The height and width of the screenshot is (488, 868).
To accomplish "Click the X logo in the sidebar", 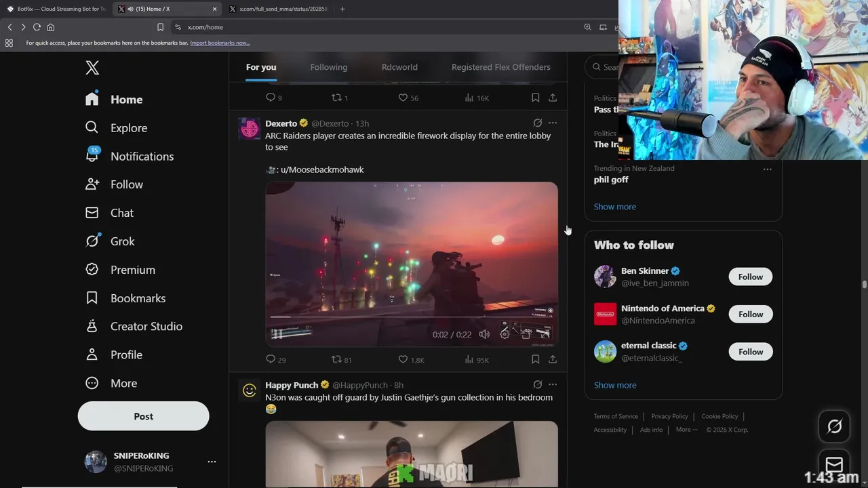I will (x=92, y=68).
